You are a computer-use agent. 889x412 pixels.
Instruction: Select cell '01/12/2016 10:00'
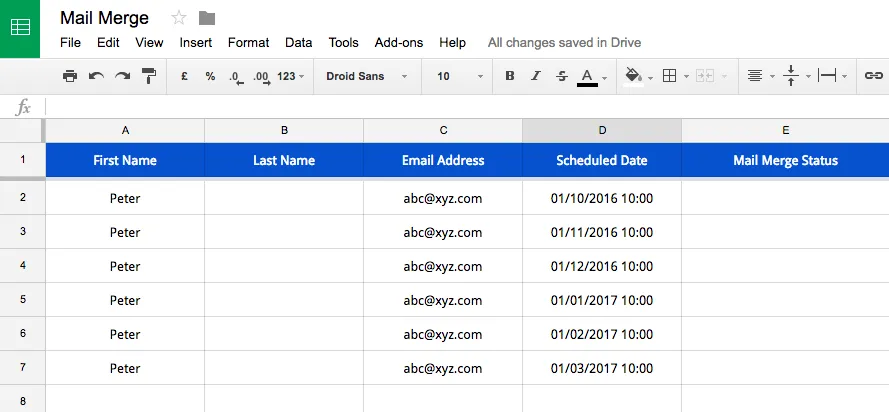[x=602, y=266]
